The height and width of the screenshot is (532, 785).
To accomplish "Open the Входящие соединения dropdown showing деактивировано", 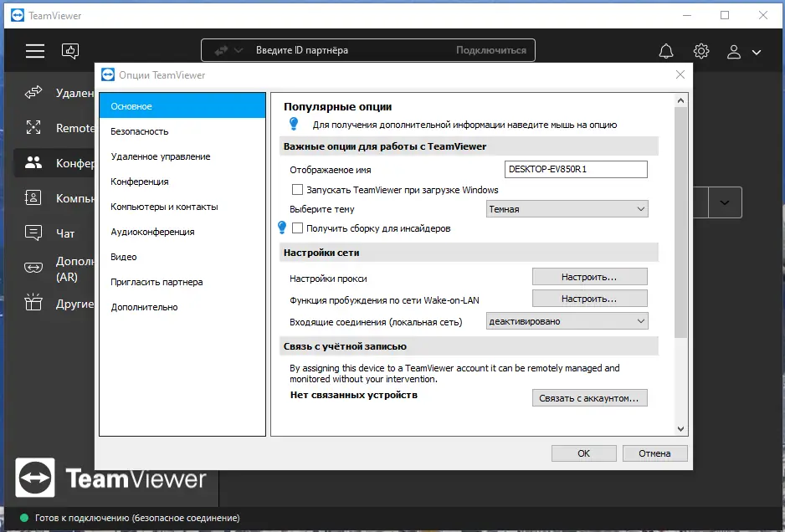I will [567, 320].
